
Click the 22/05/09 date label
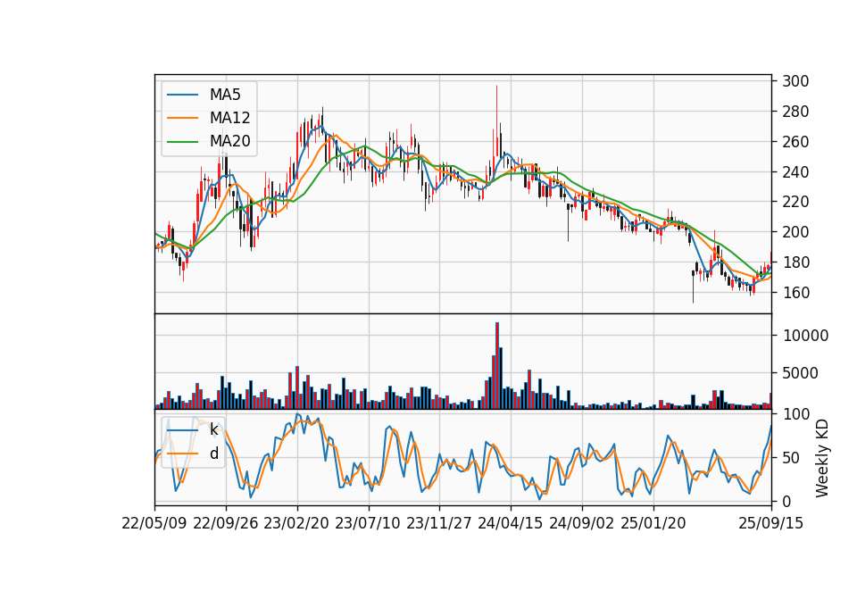pos(154,523)
